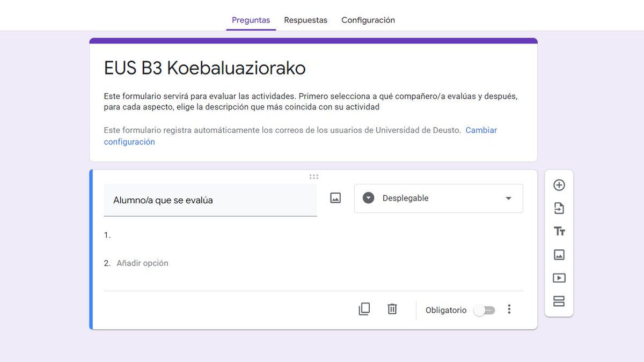The width and height of the screenshot is (644, 362).
Task: Add a section from the side toolbar
Action: (x=559, y=301)
